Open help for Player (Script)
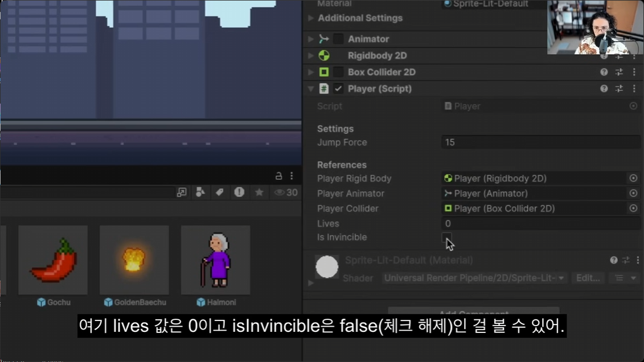Screen dimensions: 644x362 [604, 89]
